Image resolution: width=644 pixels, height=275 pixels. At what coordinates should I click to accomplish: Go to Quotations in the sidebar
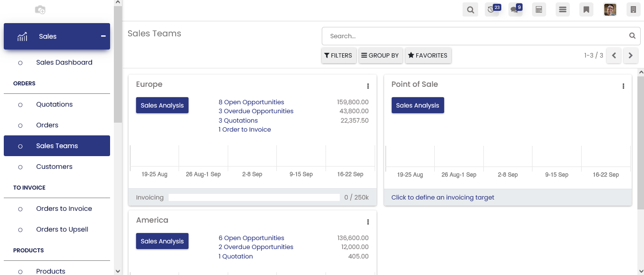(54, 104)
